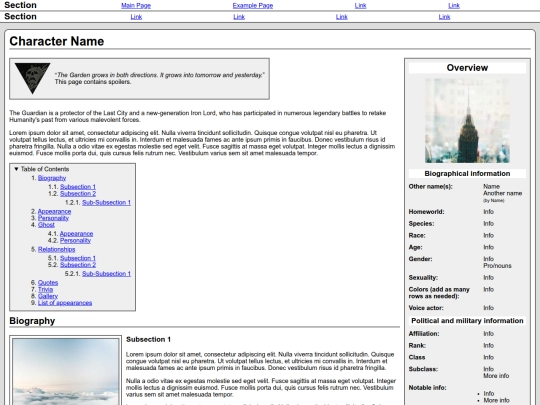
Task: Go to the Ghost section
Action: point(46,225)
